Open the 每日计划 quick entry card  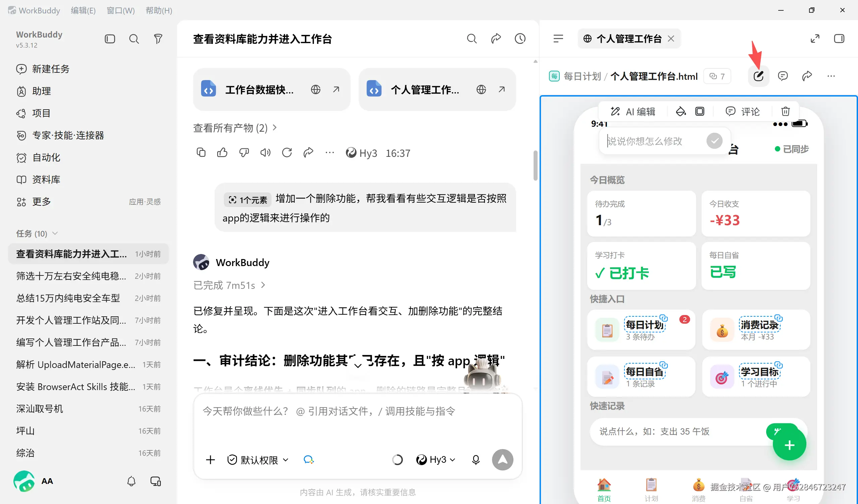click(641, 329)
